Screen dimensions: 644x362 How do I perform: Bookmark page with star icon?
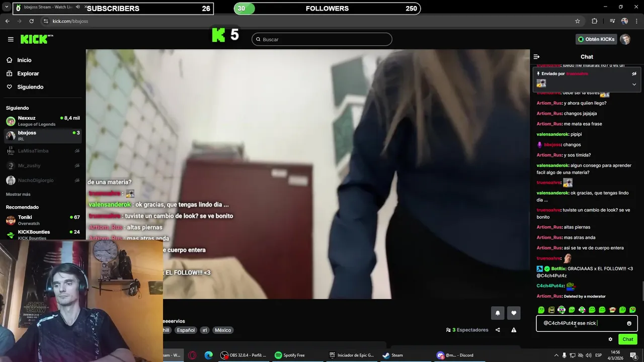(578, 21)
